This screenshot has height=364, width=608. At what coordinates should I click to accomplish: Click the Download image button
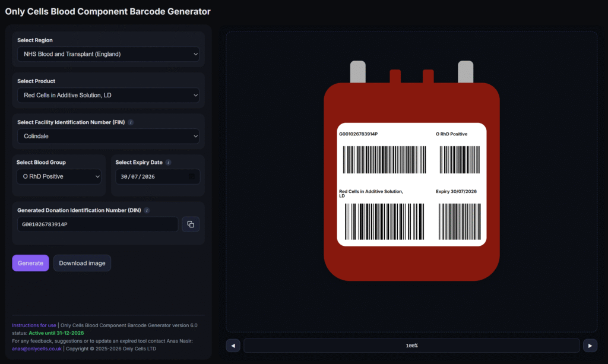82,263
